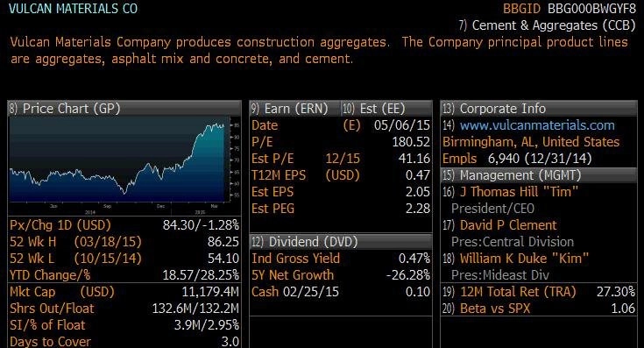The height and width of the screenshot is (348, 644).
Task: Open the Dividend (DVD) section header
Action: point(341,242)
